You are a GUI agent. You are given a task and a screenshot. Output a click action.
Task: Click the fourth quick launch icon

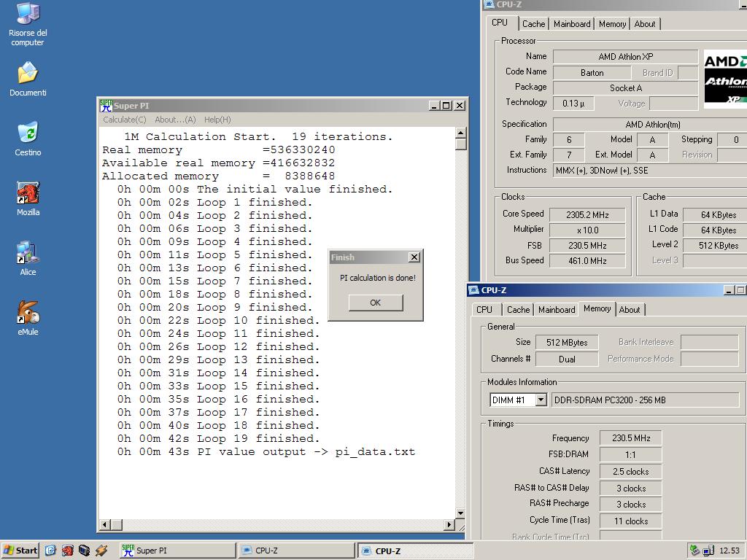click(x=101, y=551)
